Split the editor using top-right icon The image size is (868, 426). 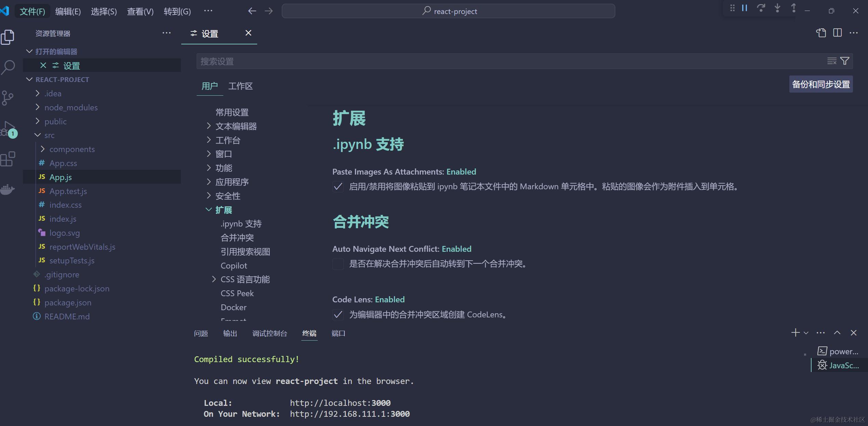point(838,32)
